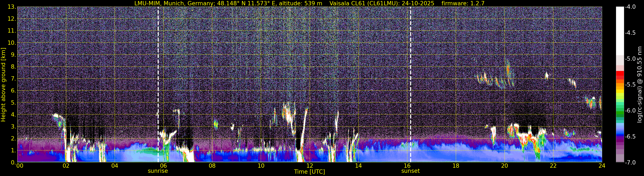Image resolution: width=644 pixels, height=176 pixels.
Task: Click the '-5.0' colorbar tick label
Action: (x=630, y=59)
